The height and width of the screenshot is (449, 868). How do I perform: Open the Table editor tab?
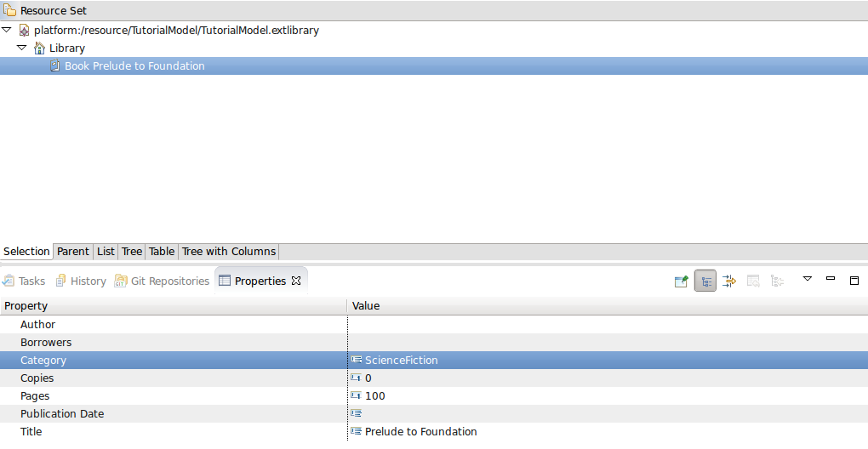pos(162,252)
